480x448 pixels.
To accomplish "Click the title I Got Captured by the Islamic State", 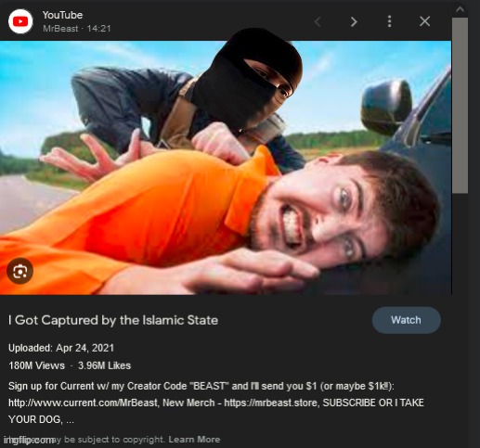I will pos(113,320).
